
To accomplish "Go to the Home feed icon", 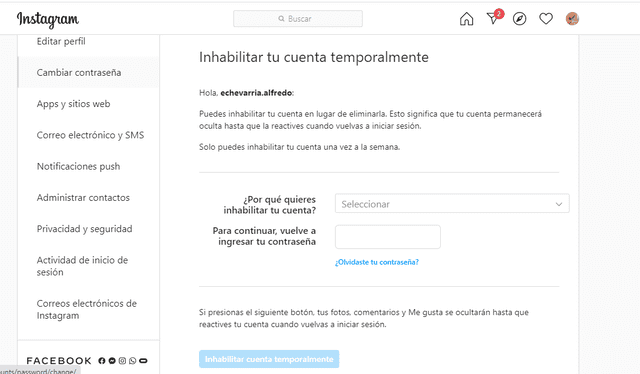I will [x=467, y=19].
